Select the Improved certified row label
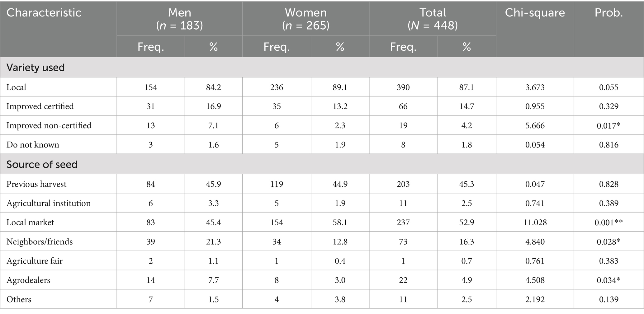 (x=40, y=106)
